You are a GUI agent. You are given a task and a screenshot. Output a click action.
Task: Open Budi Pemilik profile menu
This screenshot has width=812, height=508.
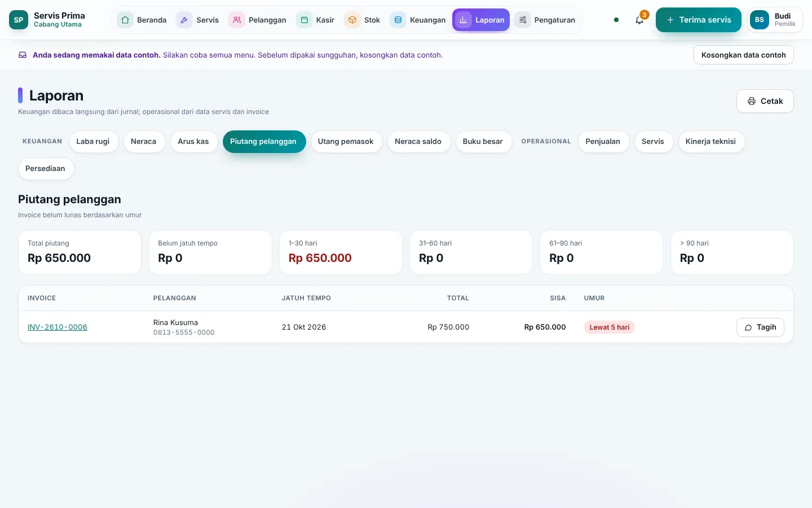pyautogui.click(x=775, y=20)
